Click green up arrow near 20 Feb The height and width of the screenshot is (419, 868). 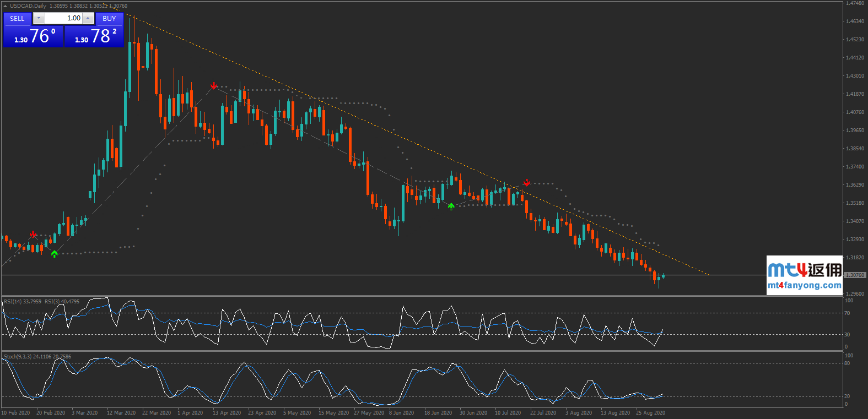point(54,254)
